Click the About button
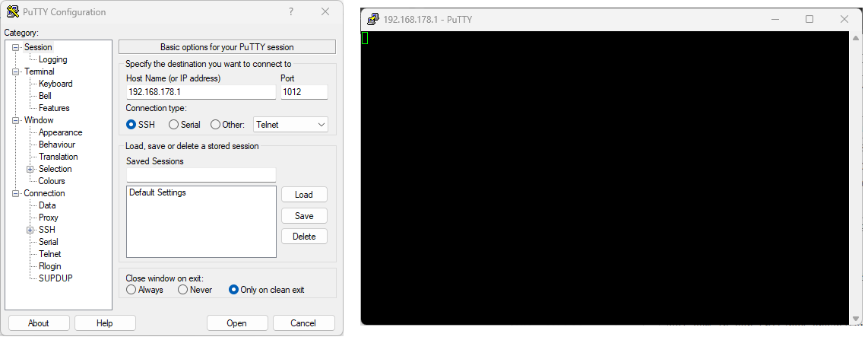Viewport: 868px width, 340px height. click(x=39, y=323)
